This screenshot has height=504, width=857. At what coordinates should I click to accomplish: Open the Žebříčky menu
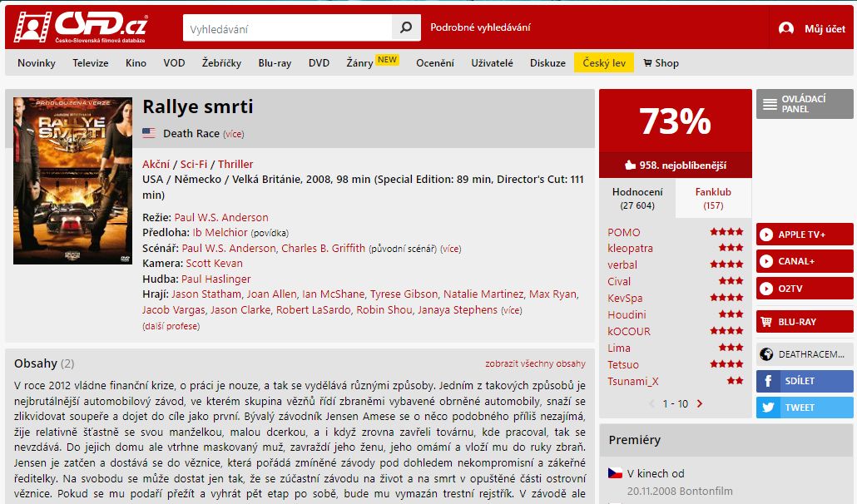221,63
